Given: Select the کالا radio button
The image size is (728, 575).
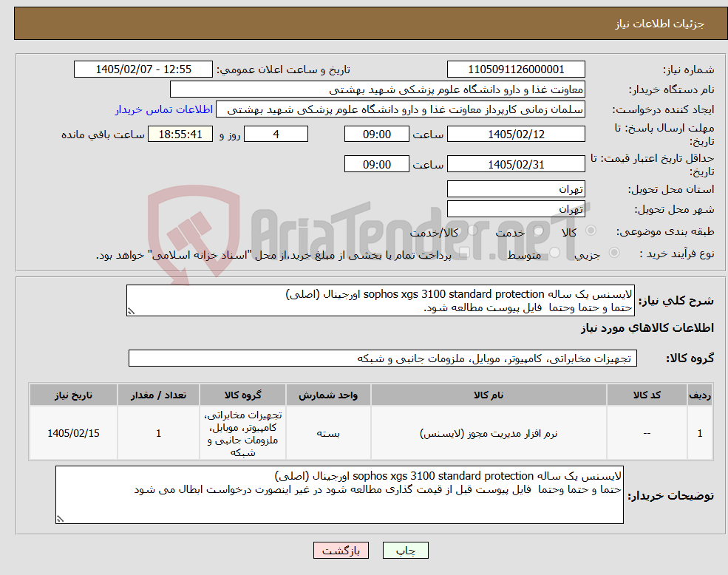Looking at the screenshot, I should [591, 231].
